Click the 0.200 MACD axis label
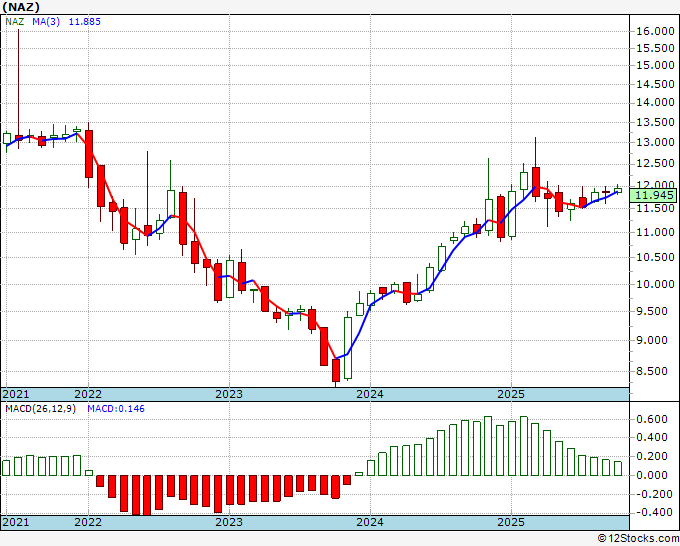680x546 pixels. (x=651, y=456)
